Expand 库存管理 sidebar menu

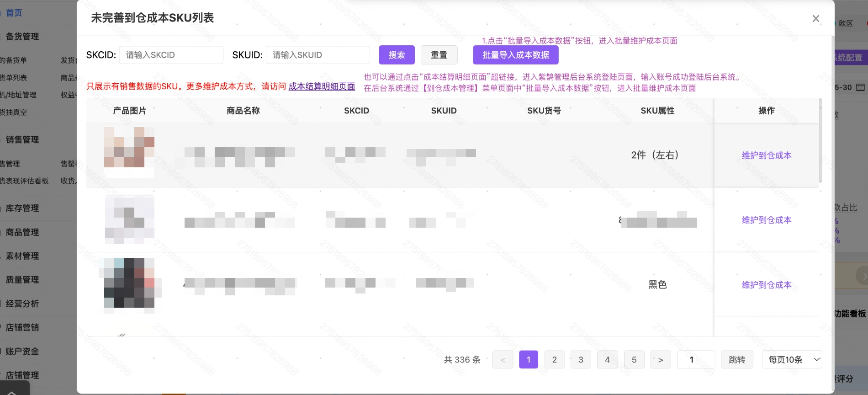coord(22,208)
